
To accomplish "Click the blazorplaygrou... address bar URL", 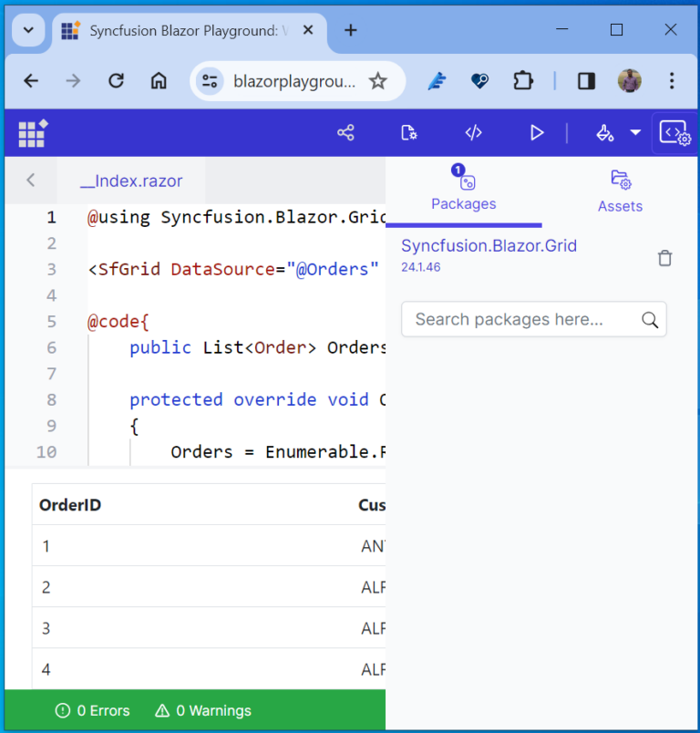I will 294,81.
